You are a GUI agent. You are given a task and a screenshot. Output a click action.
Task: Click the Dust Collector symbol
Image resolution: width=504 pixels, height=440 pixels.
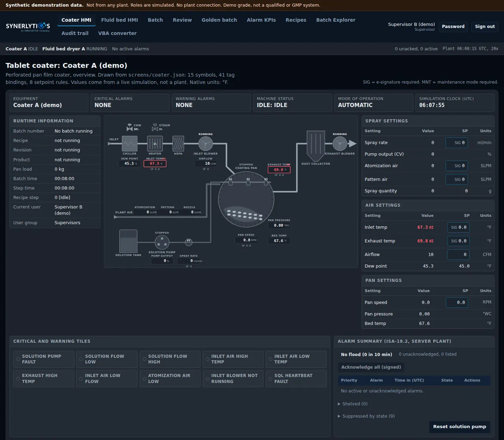tap(316, 146)
